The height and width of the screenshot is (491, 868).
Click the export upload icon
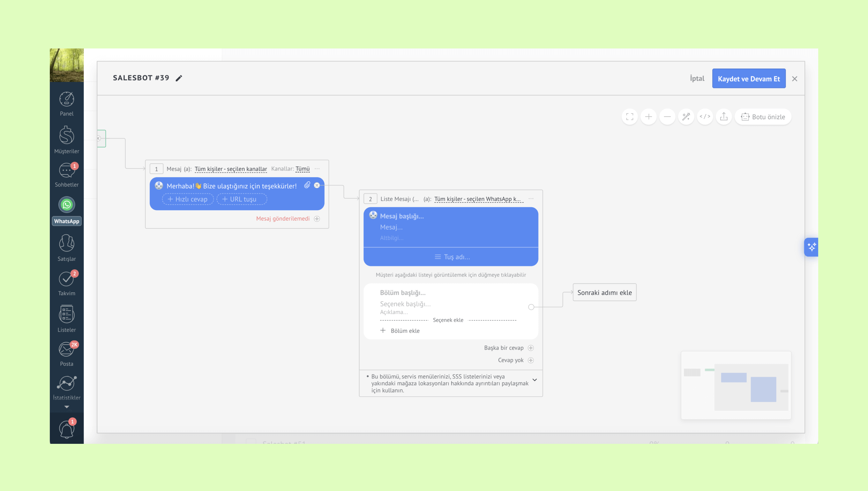[x=723, y=117]
